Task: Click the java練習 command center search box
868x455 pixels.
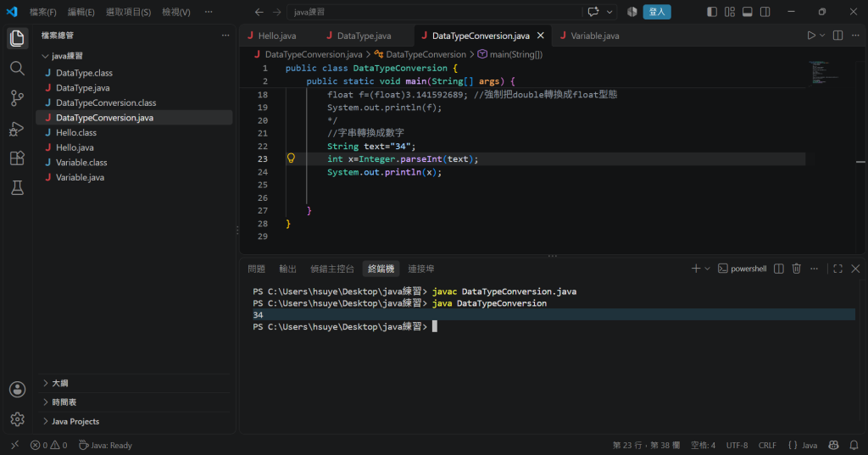Action: tap(434, 12)
